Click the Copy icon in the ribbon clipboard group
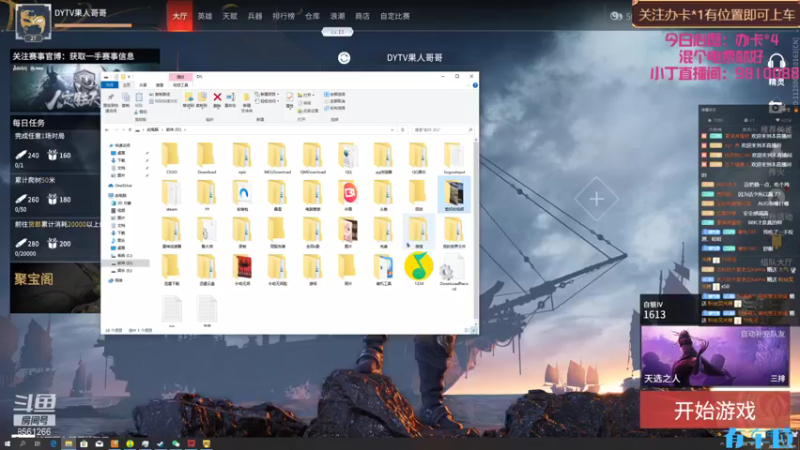The image size is (800, 450). (126, 98)
